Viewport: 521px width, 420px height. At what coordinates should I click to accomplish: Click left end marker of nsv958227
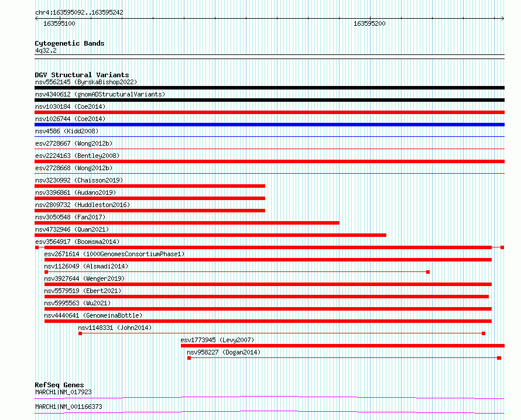(189, 358)
